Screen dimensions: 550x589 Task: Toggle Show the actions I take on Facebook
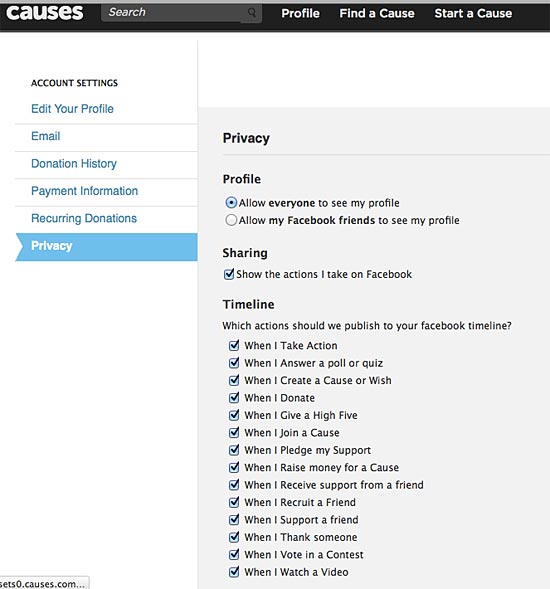229,274
